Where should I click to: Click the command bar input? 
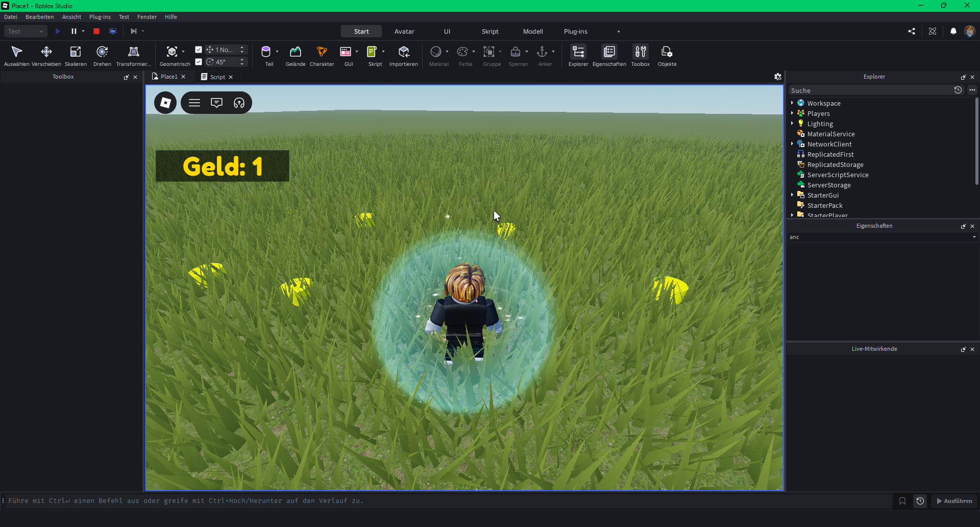[449, 501]
